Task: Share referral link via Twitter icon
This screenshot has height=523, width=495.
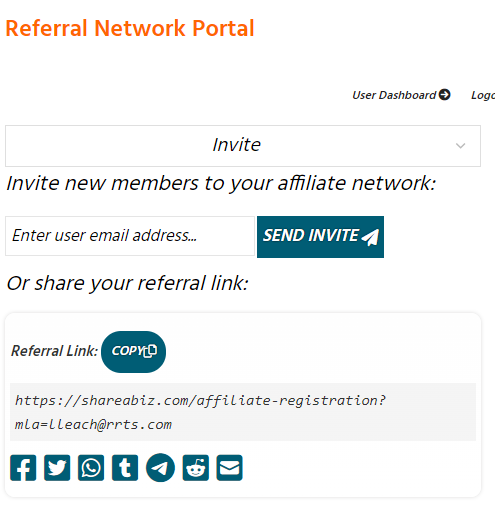Action: pyautogui.click(x=57, y=468)
